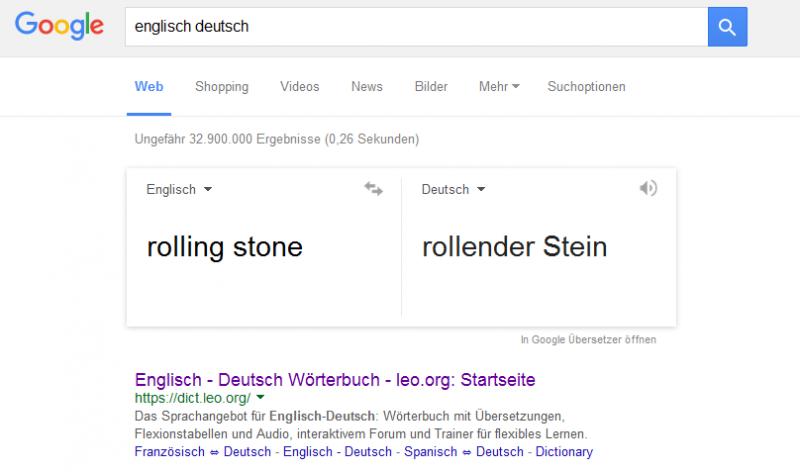The height and width of the screenshot is (472, 800).
Task: Switch to the Shopping tab
Action: point(221,87)
